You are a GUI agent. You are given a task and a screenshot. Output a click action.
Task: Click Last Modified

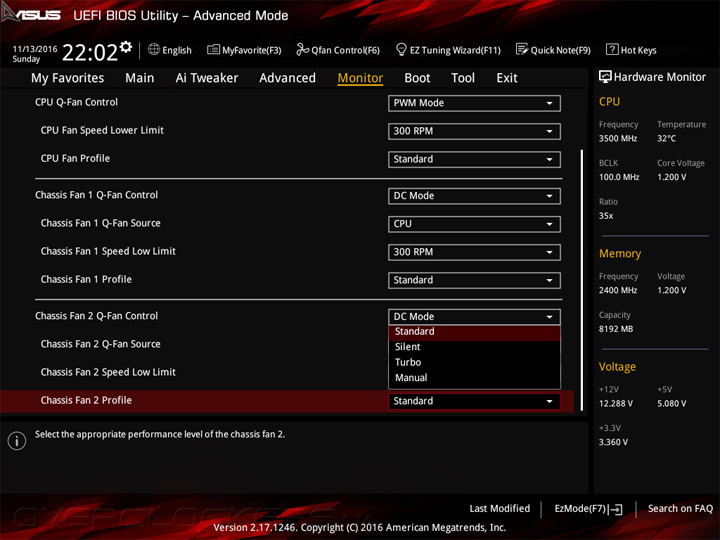500,509
